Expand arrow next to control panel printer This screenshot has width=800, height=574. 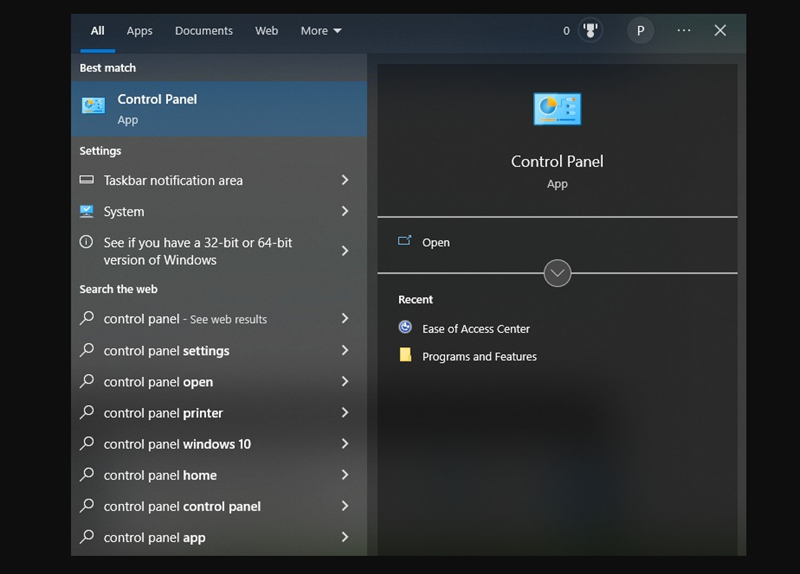[344, 413]
